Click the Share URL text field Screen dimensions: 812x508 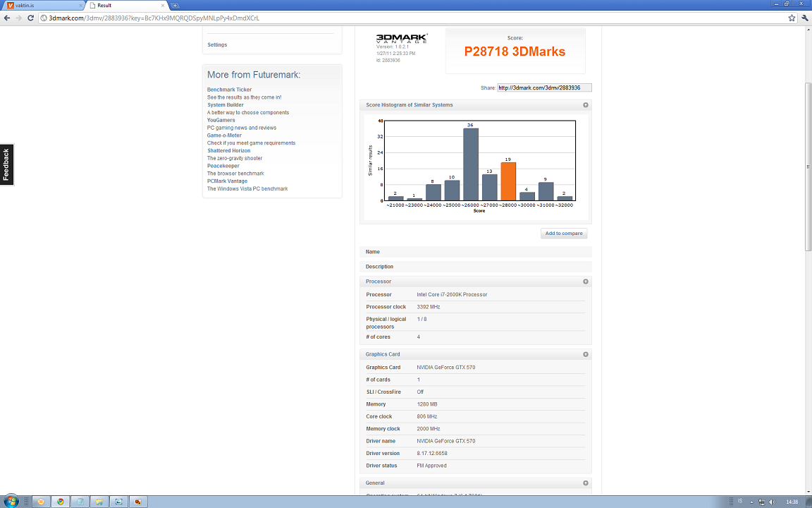point(544,87)
